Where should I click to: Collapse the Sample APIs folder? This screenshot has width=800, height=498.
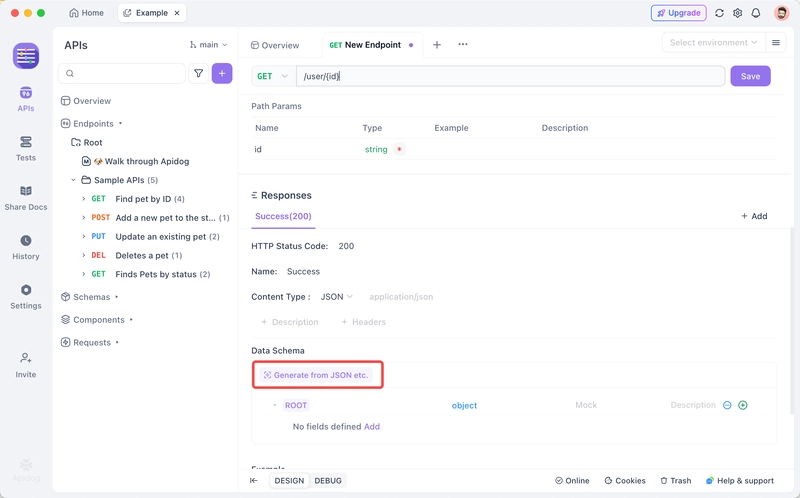point(73,180)
